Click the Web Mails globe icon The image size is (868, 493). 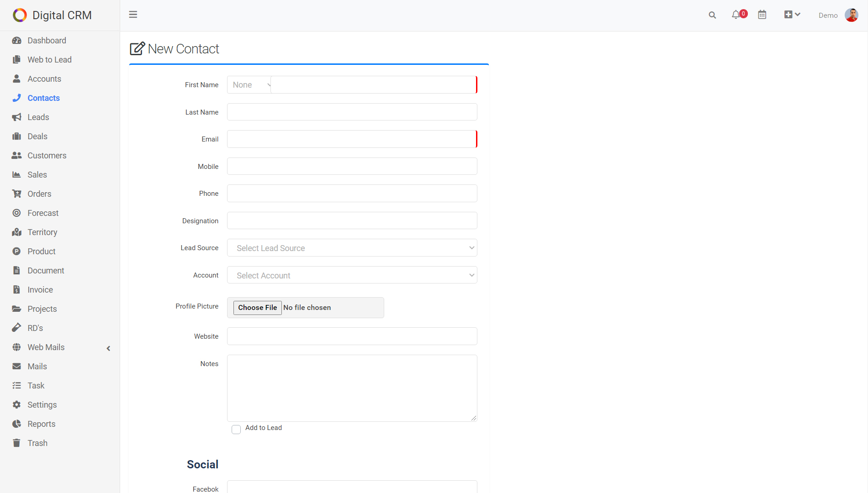pyautogui.click(x=17, y=347)
